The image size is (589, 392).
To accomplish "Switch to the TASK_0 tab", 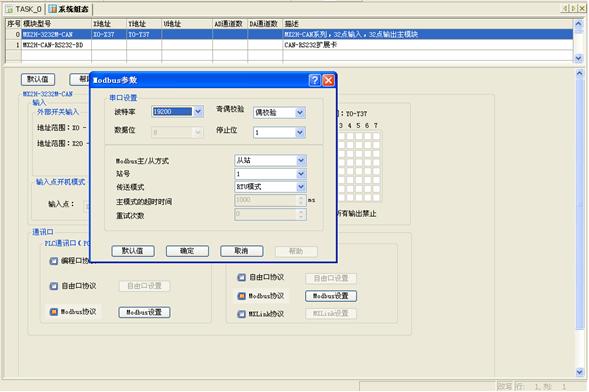I will pos(24,9).
